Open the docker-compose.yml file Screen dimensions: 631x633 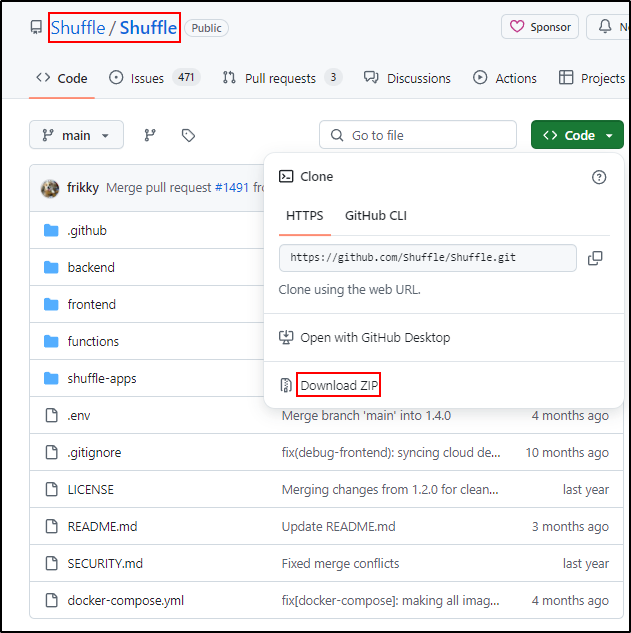click(x=126, y=601)
